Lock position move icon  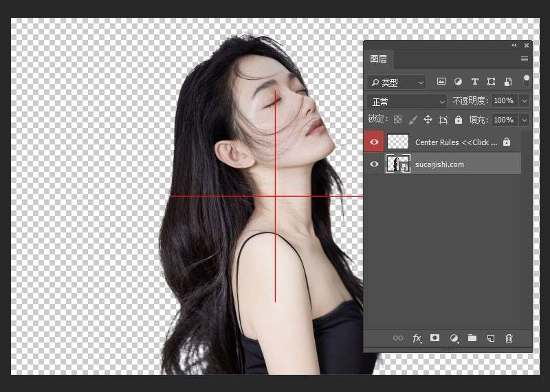(x=428, y=120)
